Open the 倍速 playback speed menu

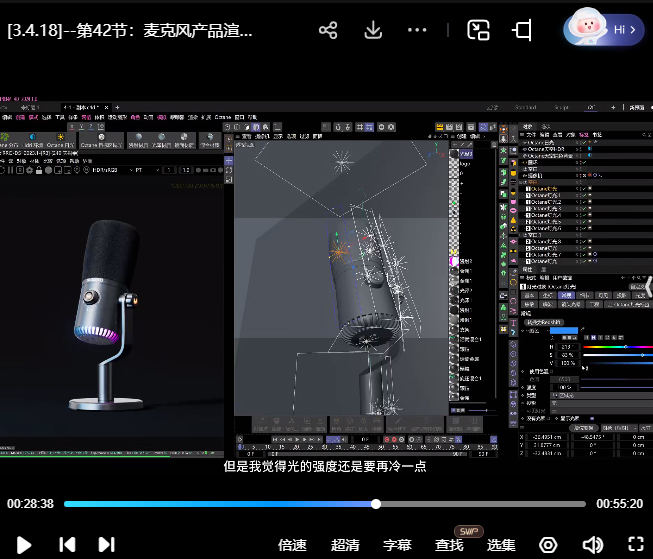(x=292, y=545)
